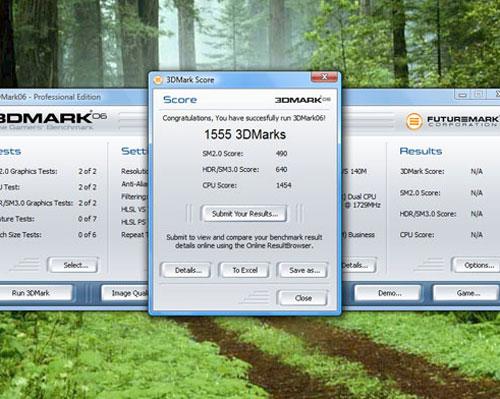This screenshot has width=500, height=399.
Task: Click the Score heading in the dialog
Action: click(180, 100)
